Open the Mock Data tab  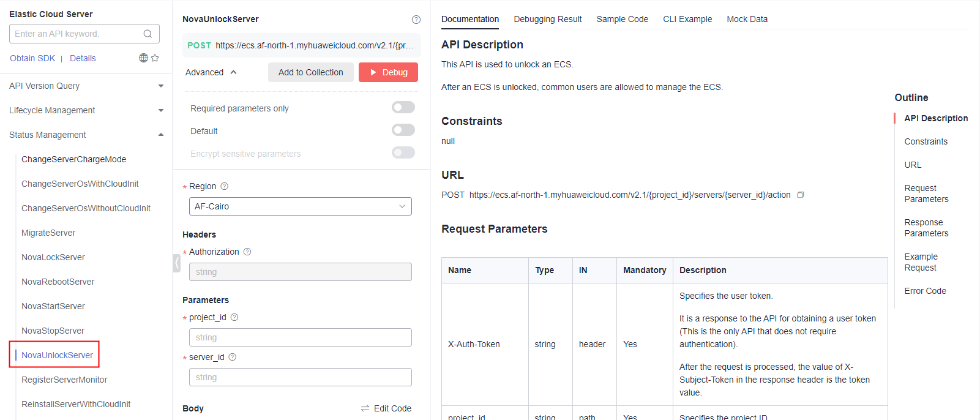tap(747, 19)
